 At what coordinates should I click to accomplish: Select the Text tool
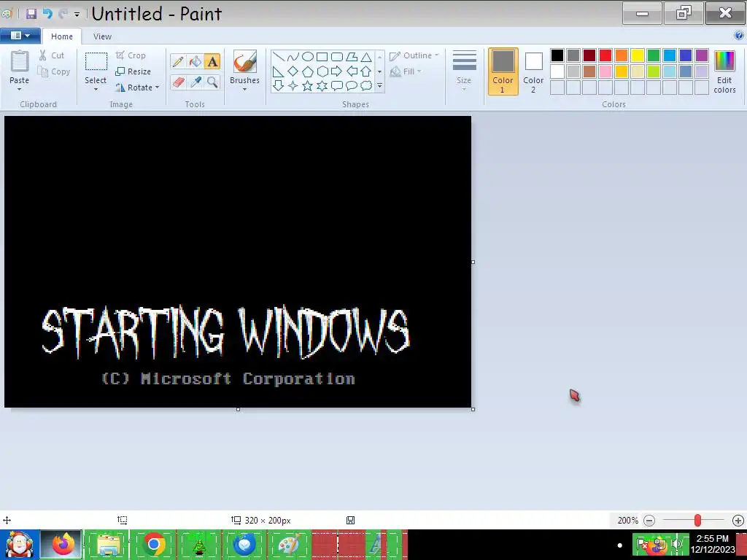212,61
